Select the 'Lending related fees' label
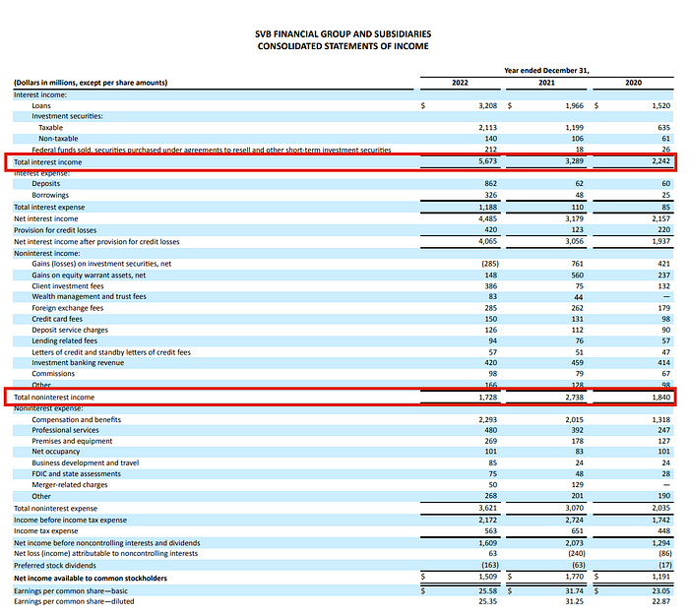This screenshot has width=689, height=616. (x=65, y=340)
